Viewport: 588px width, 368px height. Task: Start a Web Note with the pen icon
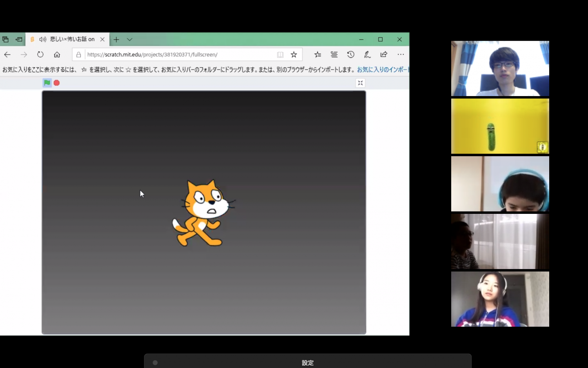367,55
